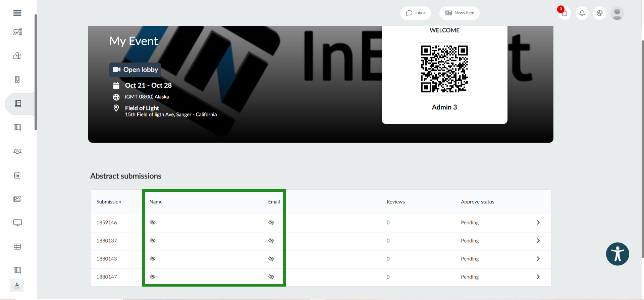This screenshot has height=300, width=644.
Task: Toggle hidden email eye icon for 1880147
Action: point(271,277)
